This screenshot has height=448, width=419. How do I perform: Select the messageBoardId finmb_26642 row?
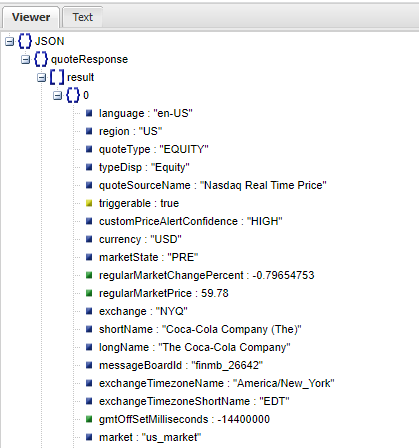click(x=181, y=365)
